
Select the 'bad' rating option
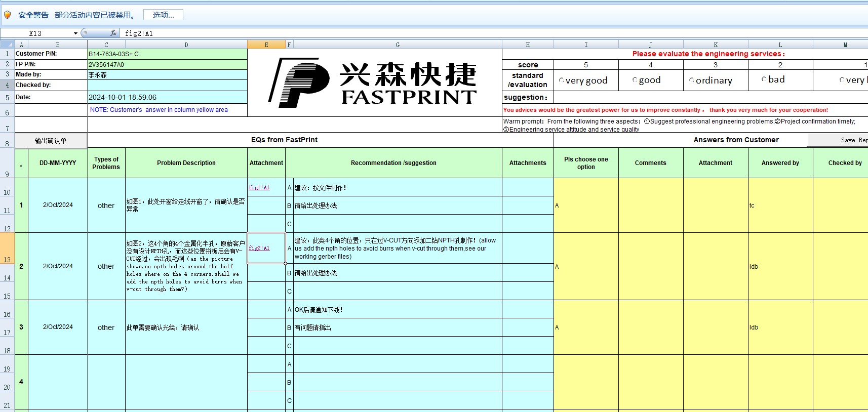[x=764, y=79]
